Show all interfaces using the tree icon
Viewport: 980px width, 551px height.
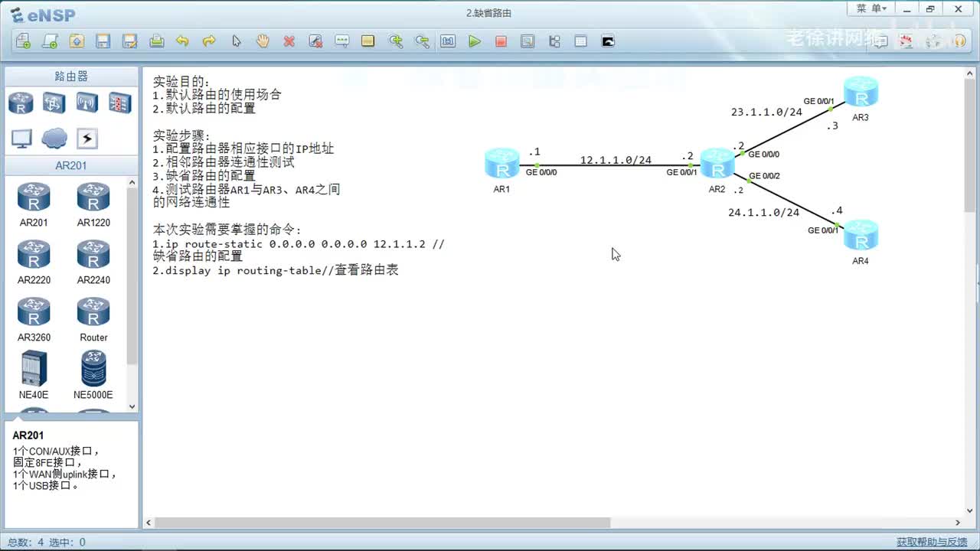click(x=554, y=41)
